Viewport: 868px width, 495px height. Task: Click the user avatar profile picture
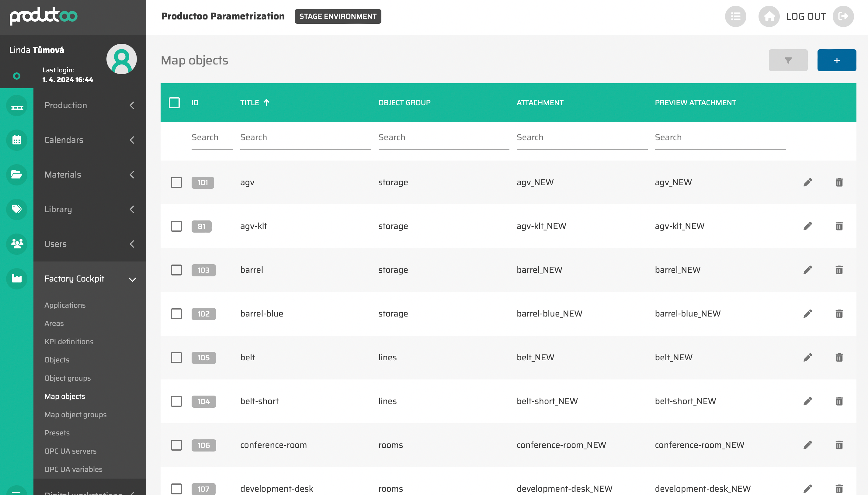tap(121, 59)
